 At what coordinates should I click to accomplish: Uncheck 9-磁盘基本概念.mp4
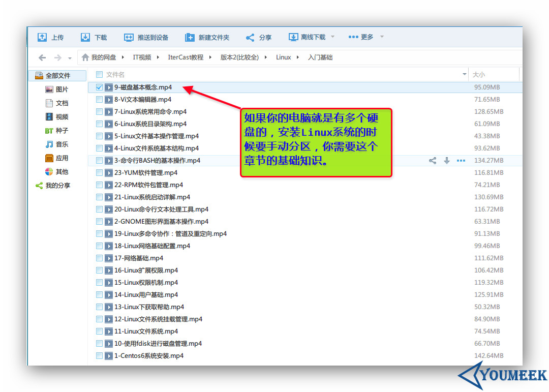pyautogui.click(x=99, y=87)
